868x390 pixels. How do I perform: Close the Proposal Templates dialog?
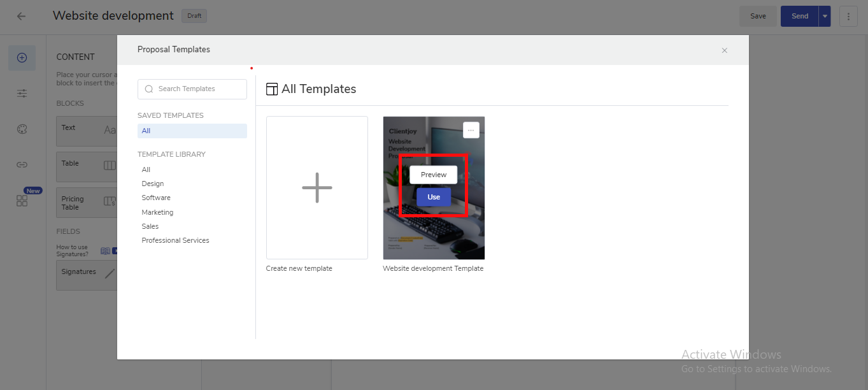pyautogui.click(x=724, y=50)
